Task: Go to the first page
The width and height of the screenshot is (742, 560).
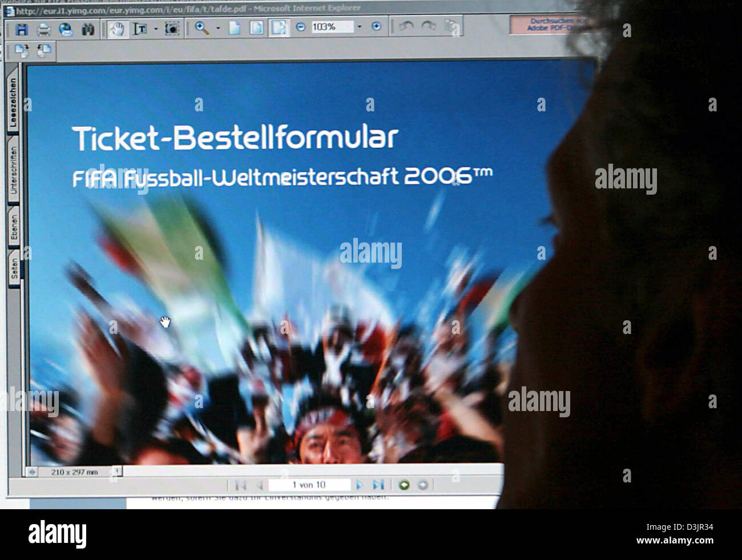Action: (x=240, y=486)
